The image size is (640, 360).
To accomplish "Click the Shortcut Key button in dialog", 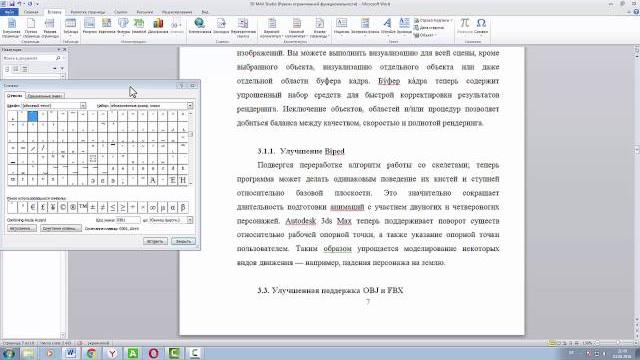I will pos(61,229).
